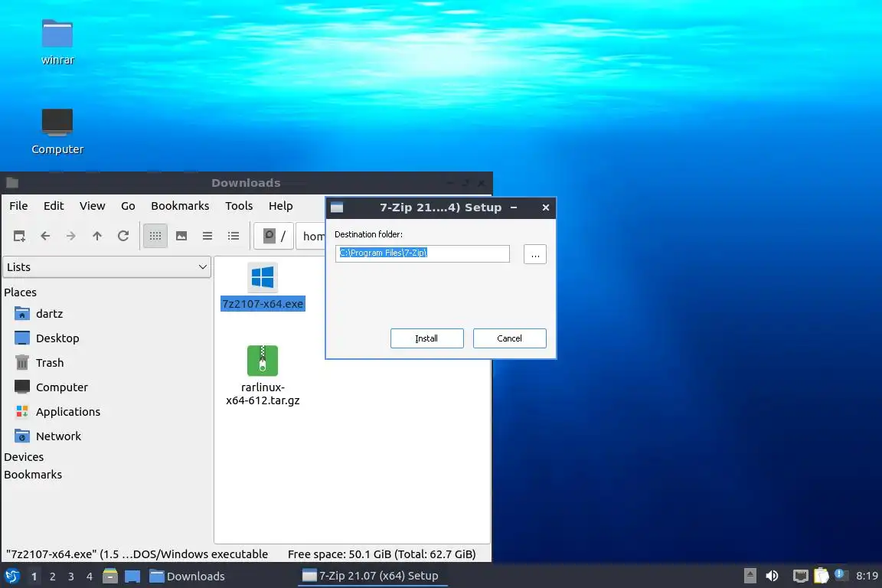
Task: Reload the Downloads folder
Action: [123, 236]
